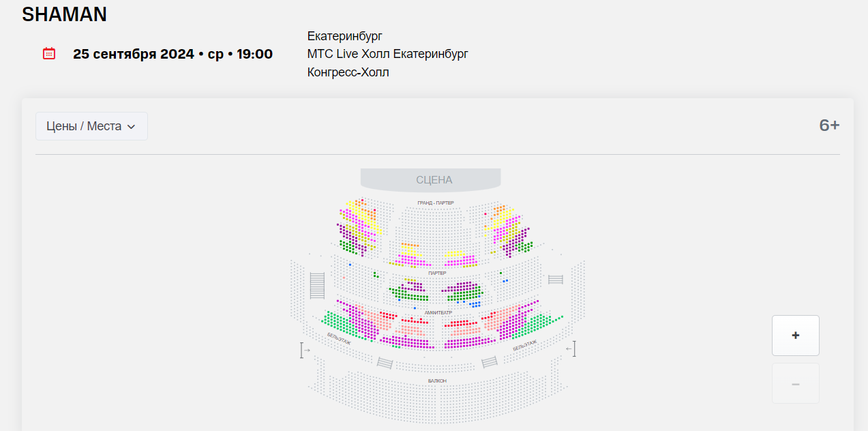This screenshot has height=431, width=868.
Task: Select the Амфитеатр section label
Action: pos(438,312)
